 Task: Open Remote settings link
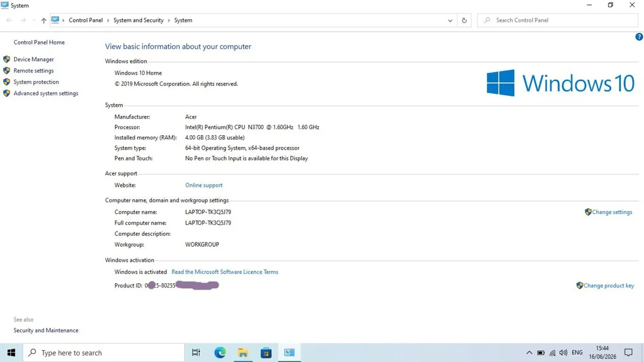(33, 71)
